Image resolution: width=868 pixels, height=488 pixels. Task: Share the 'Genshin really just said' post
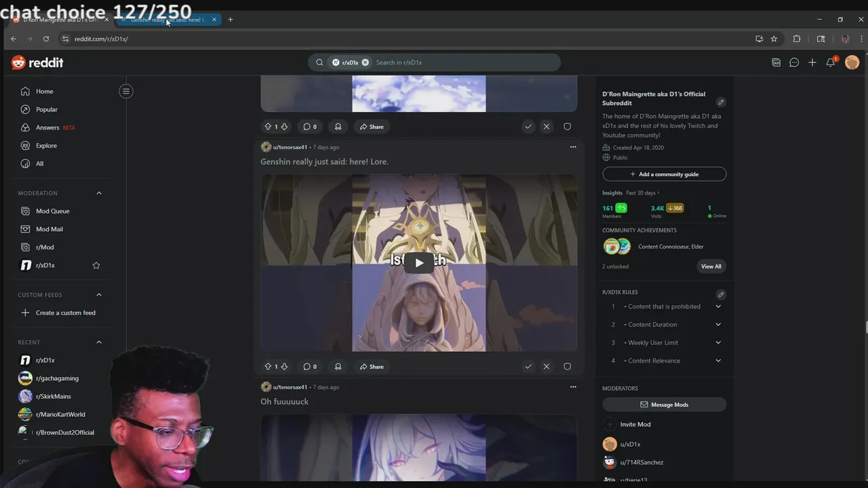[372, 367]
